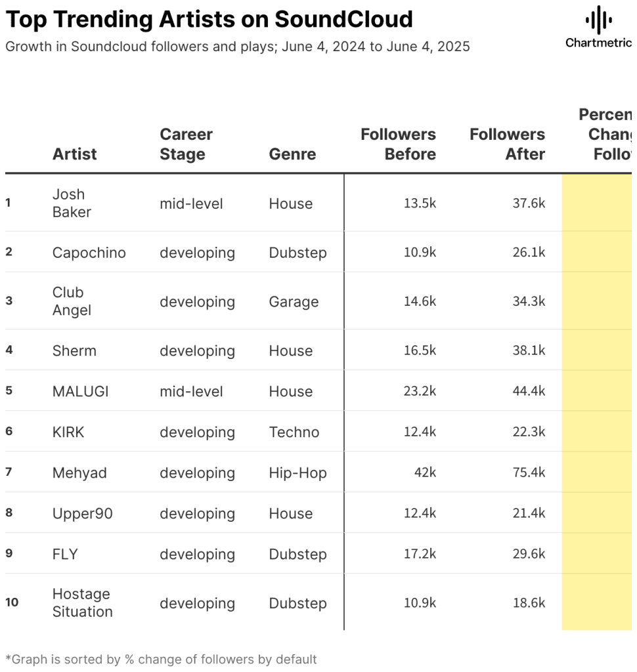Click KIRK's Techno genre cell
637x672 pixels.
coord(294,432)
